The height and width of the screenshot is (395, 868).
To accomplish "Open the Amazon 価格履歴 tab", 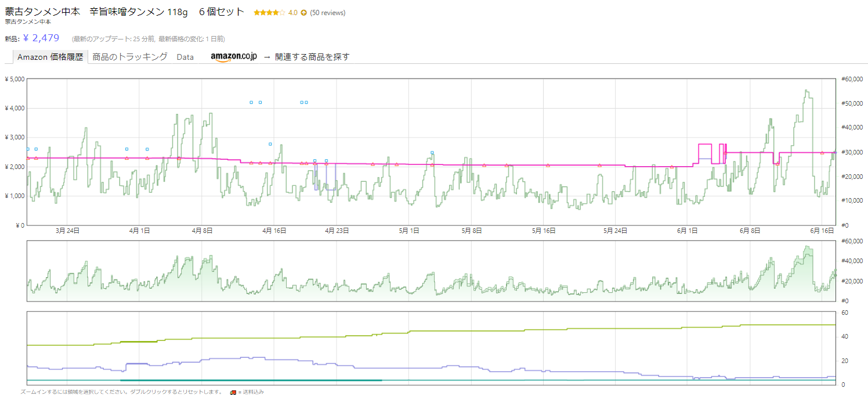I will pyautogui.click(x=50, y=57).
